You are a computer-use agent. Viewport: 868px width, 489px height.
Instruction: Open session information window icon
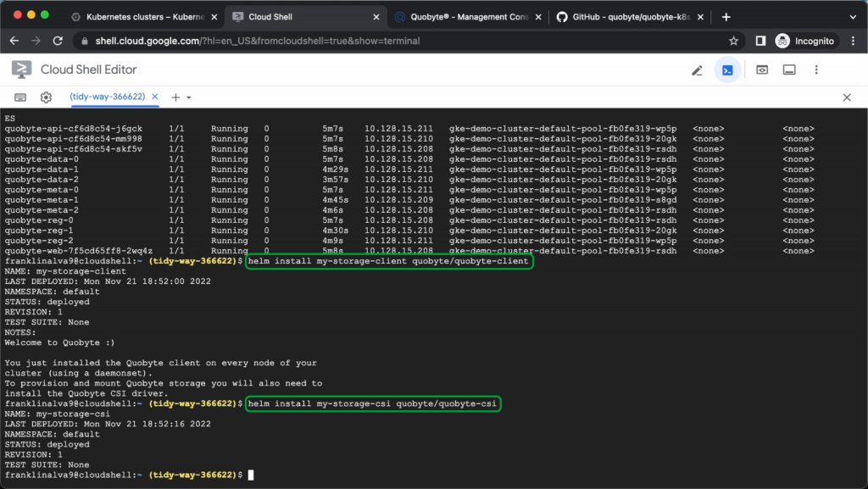coord(789,70)
